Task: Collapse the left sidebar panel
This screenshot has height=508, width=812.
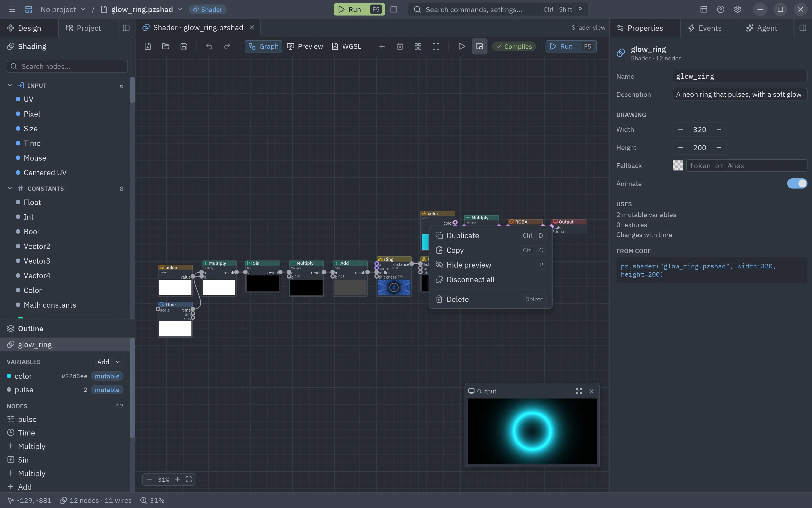Action: [x=126, y=28]
